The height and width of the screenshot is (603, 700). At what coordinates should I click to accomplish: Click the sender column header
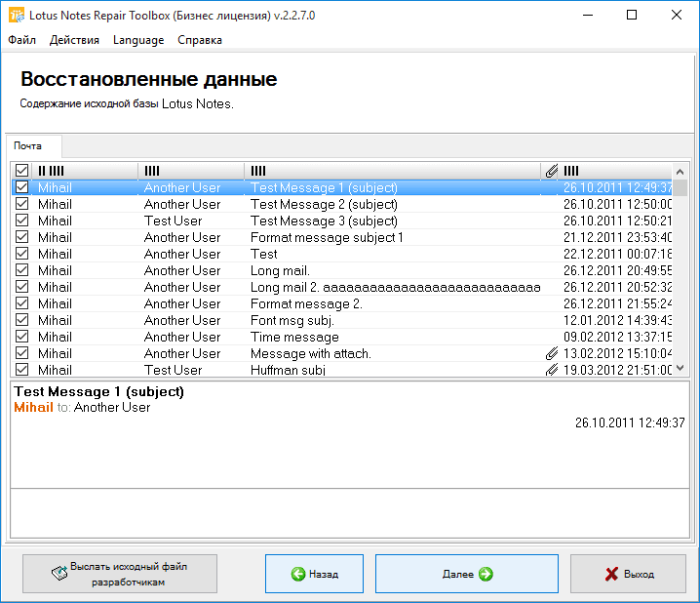(85, 171)
